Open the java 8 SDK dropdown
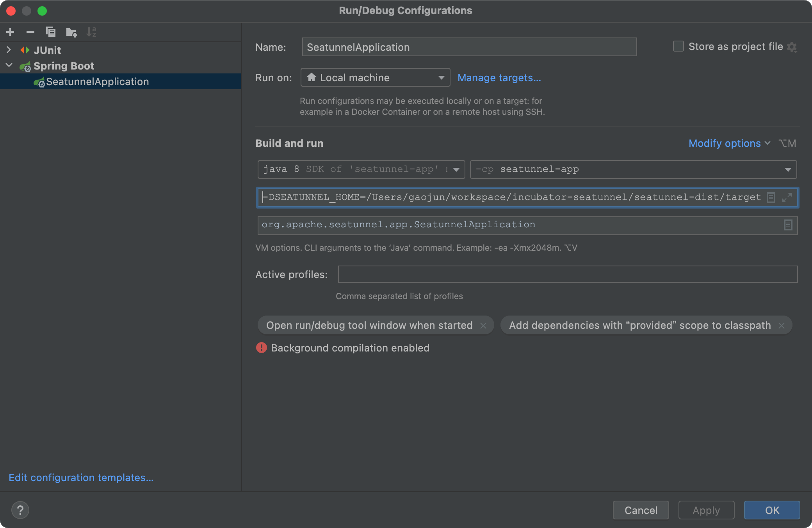This screenshot has width=812, height=528. coord(456,169)
